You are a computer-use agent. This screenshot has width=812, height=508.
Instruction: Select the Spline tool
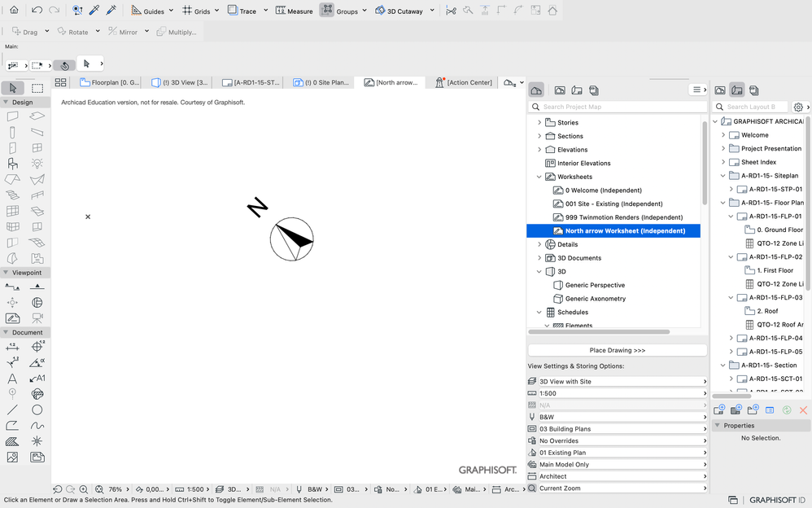click(x=37, y=426)
